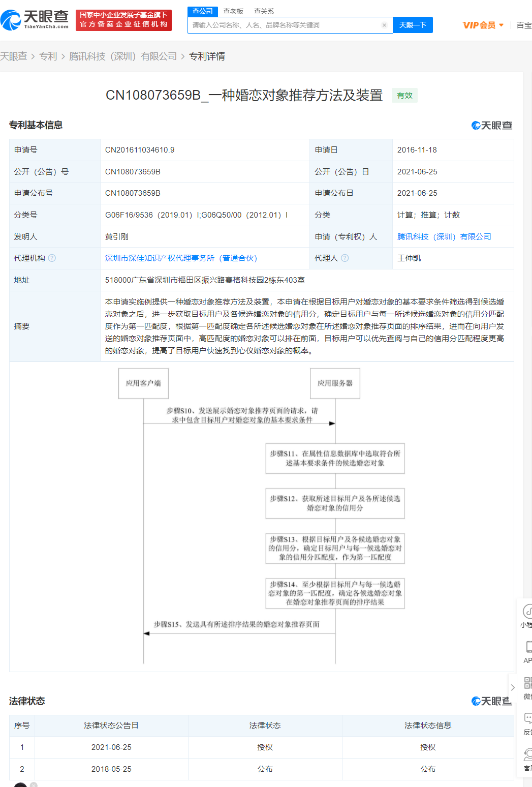Click inside the company search input field
The width and height of the screenshot is (532, 787).
tap(285, 24)
